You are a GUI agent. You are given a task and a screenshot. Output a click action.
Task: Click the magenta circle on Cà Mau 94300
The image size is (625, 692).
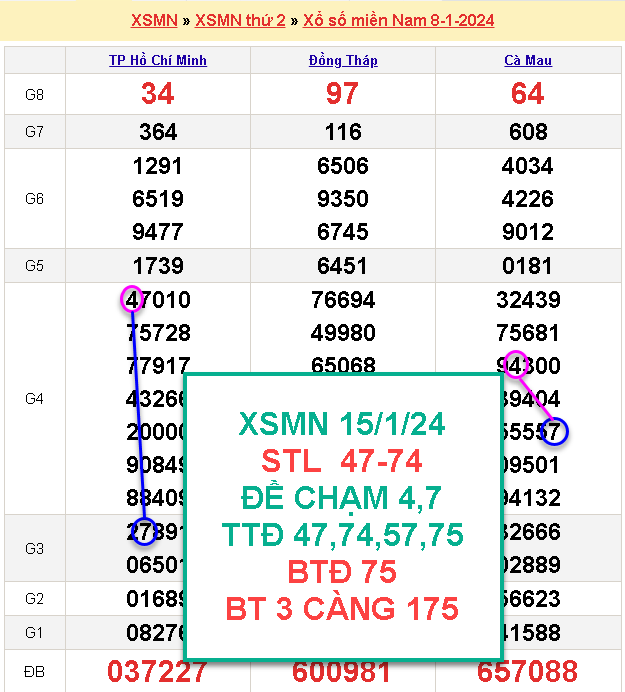(516, 365)
